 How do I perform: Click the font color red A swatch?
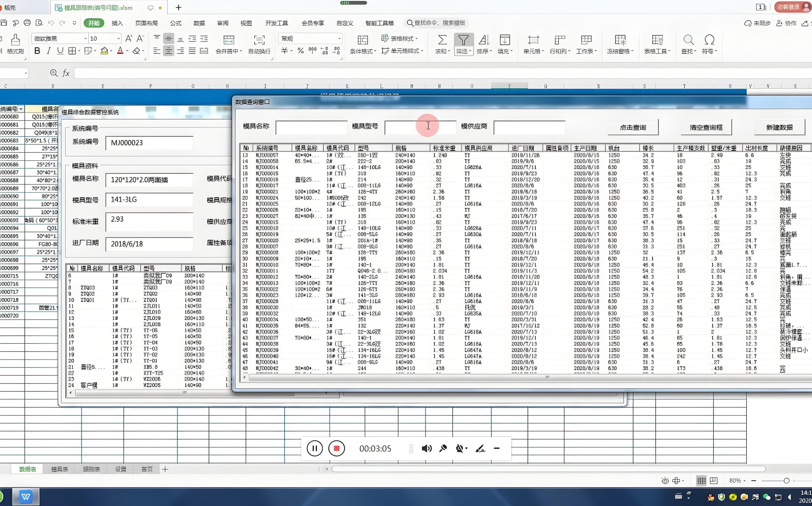click(120, 51)
